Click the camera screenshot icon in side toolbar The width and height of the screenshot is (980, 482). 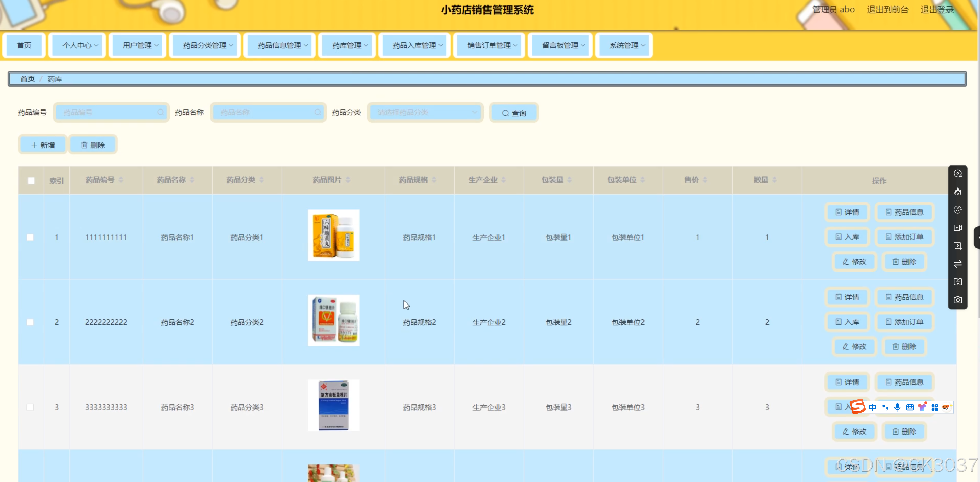958,300
